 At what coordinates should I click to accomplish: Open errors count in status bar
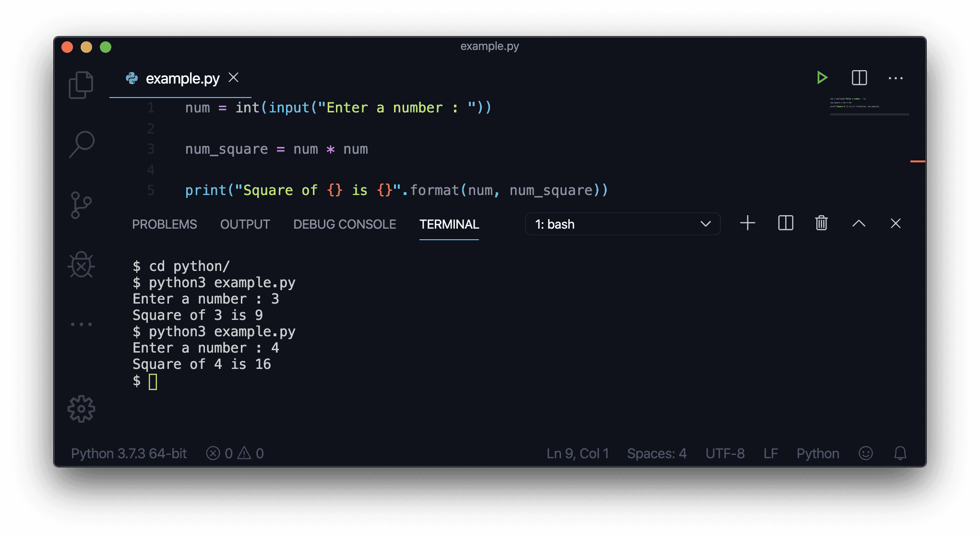(219, 453)
